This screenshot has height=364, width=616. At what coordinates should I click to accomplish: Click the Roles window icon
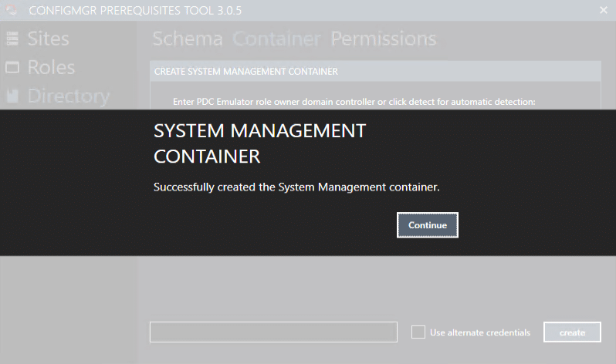pyautogui.click(x=12, y=68)
